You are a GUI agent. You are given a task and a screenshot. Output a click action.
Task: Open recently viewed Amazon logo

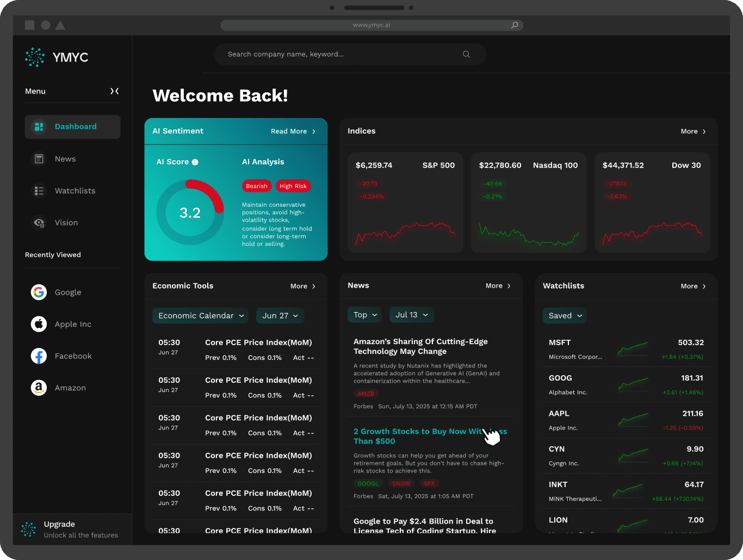pyautogui.click(x=39, y=388)
